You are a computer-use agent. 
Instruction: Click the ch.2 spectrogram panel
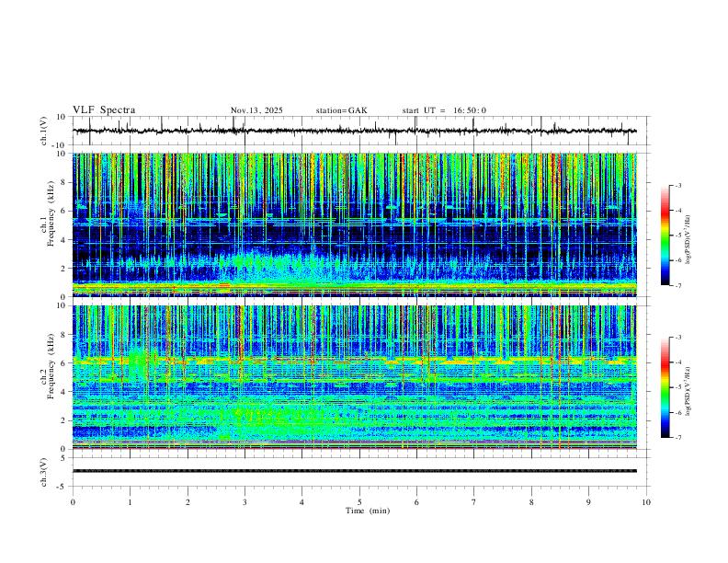tap(355, 377)
